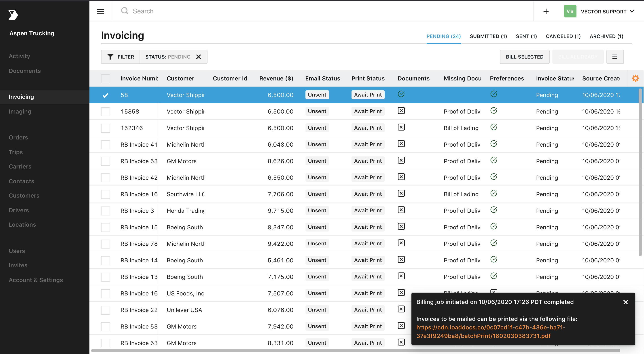Click Bill of Lading in invoice 152346 row
Screen dimensions: 644x354
click(461, 128)
